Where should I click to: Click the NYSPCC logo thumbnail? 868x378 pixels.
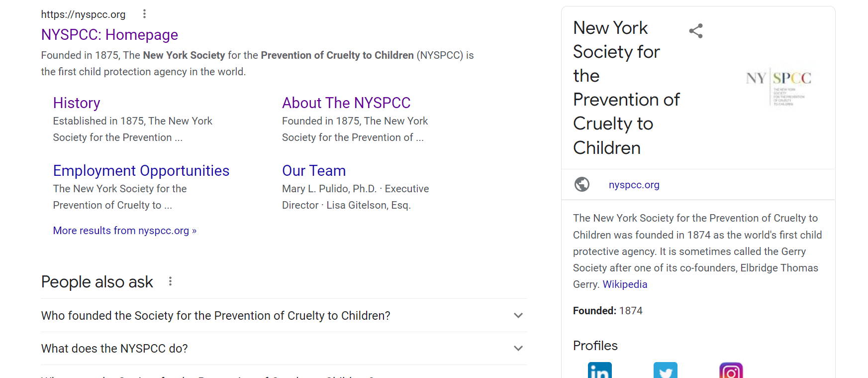(778, 87)
